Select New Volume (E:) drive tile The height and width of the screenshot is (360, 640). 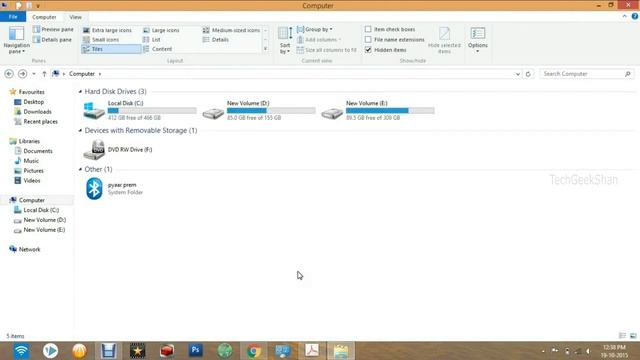coord(378,110)
